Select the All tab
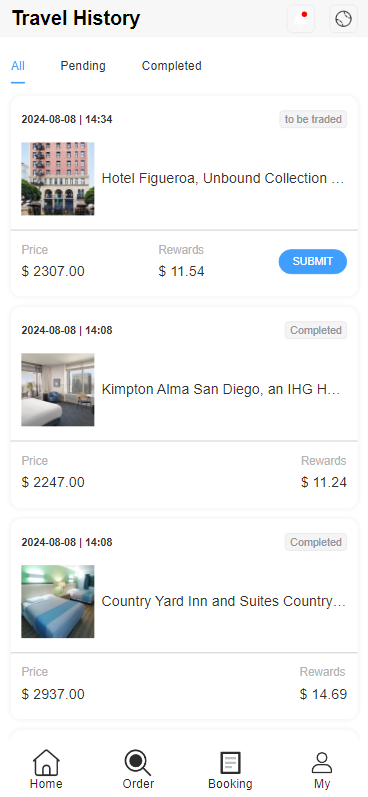Image resolution: width=368 pixels, height=797 pixels. coord(18,66)
